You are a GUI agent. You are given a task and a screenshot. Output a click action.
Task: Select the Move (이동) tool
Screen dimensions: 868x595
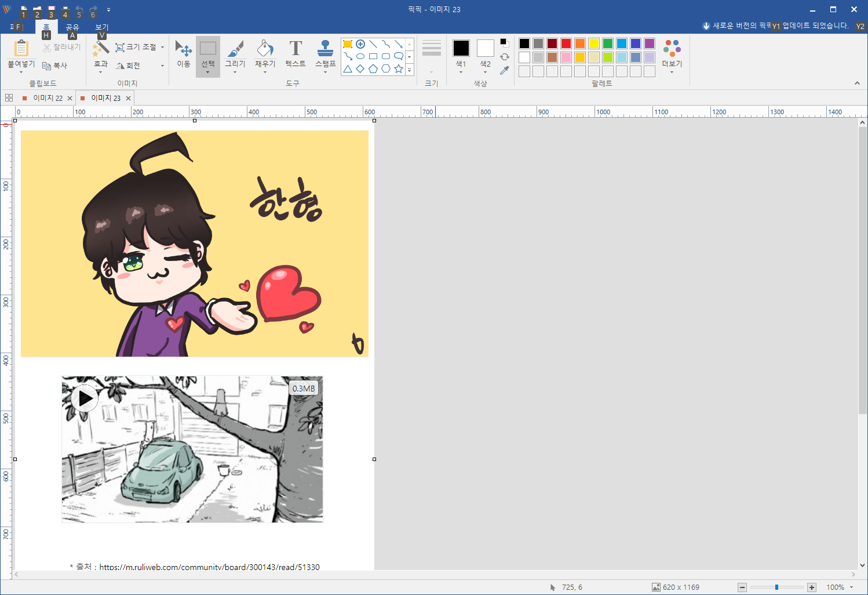click(x=184, y=54)
